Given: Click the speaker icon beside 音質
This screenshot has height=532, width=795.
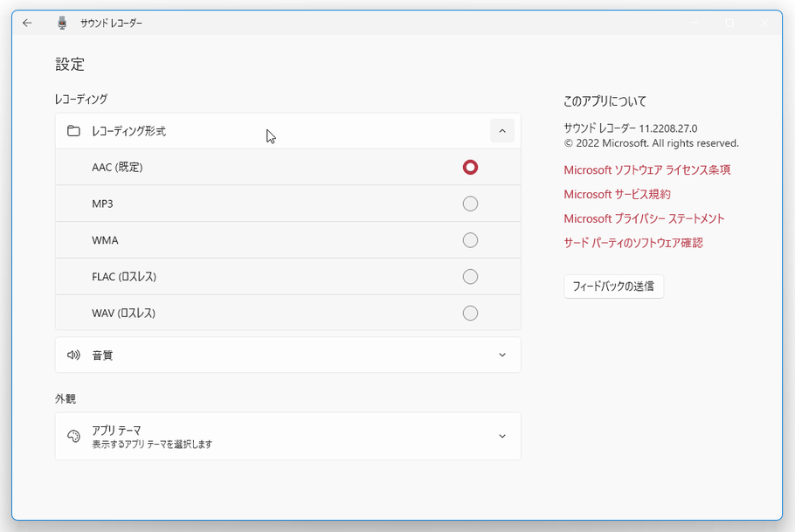Looking at the screenshot, I should pyautogui.click(x=73, y=355).
